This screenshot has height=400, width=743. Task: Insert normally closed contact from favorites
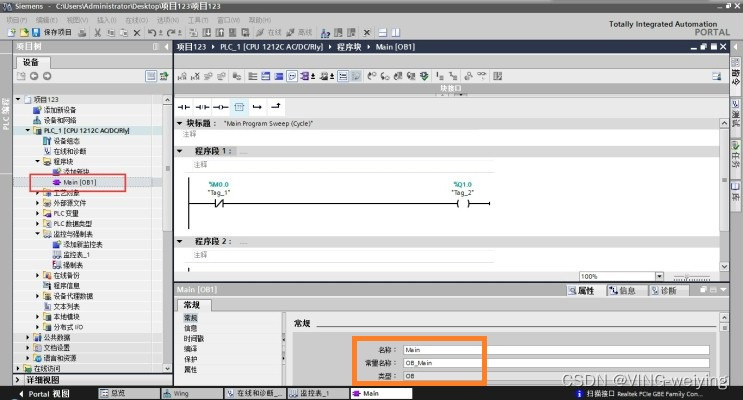(x=202, y=107)
